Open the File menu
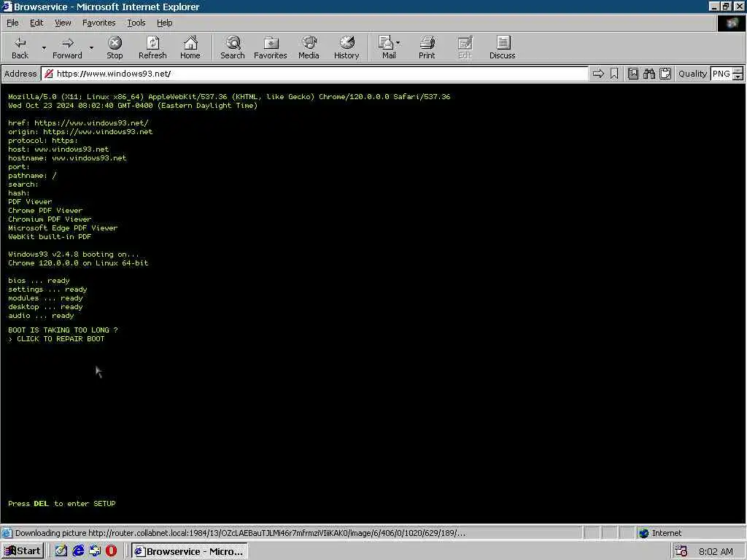The width and height of the screenshot is (747, 560). pos(12,23)
